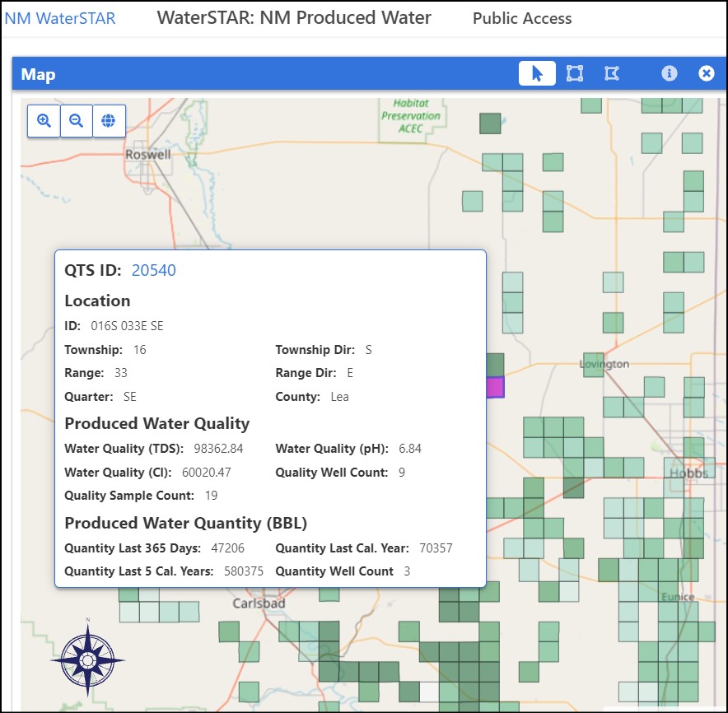Image resolution: width=728 pixels, height=713 pixels.
Task: Open the map information panel
Action: point(670,73)
